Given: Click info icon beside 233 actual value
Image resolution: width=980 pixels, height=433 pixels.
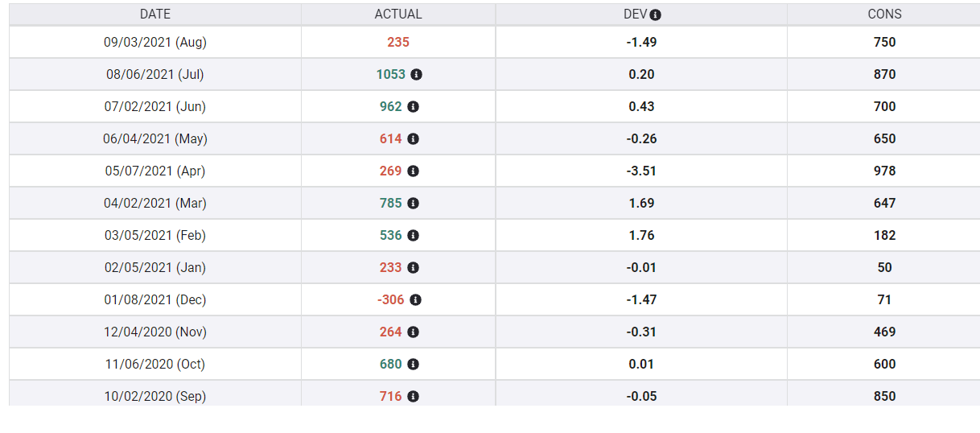Looking at the screenshot, I should (x=413, y=267).
